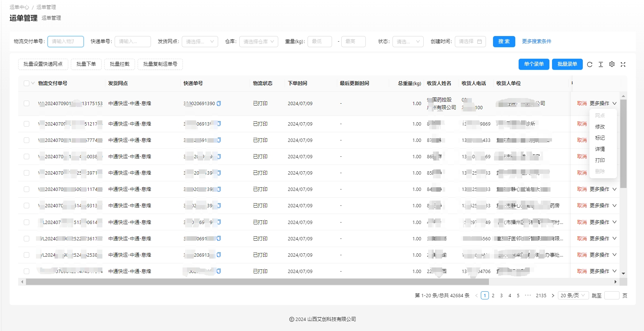644x331 pixels.
Task: Check the row ending 9313
Action: [26, 205]
